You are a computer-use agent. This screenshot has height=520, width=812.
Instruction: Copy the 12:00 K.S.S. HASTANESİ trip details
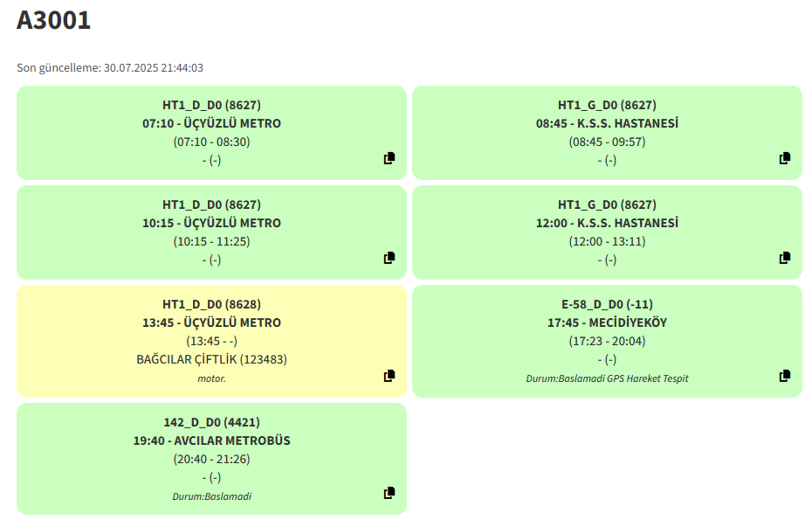pyautogui.click(x=785, y=258)
